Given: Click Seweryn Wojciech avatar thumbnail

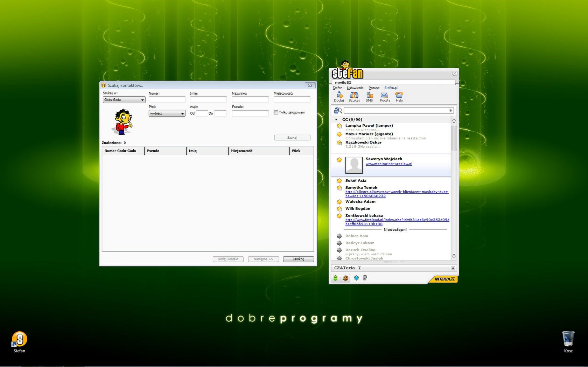Looking at the screenshot, I should (354, 165).
